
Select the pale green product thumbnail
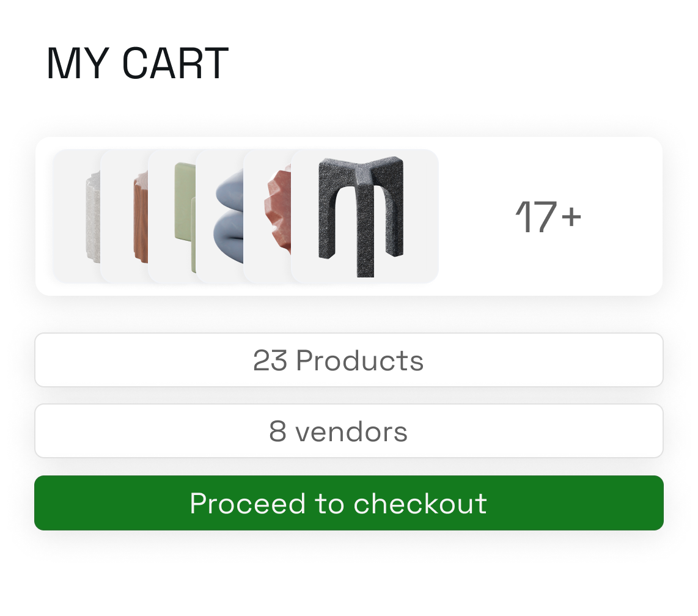click(x=172, y=216)
